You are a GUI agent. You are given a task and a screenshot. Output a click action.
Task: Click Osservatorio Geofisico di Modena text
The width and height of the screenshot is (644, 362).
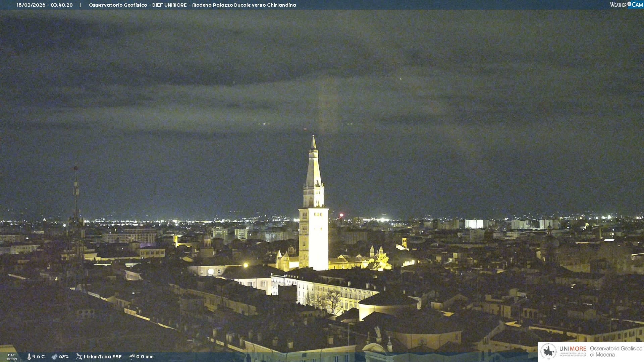pos(616,352)
